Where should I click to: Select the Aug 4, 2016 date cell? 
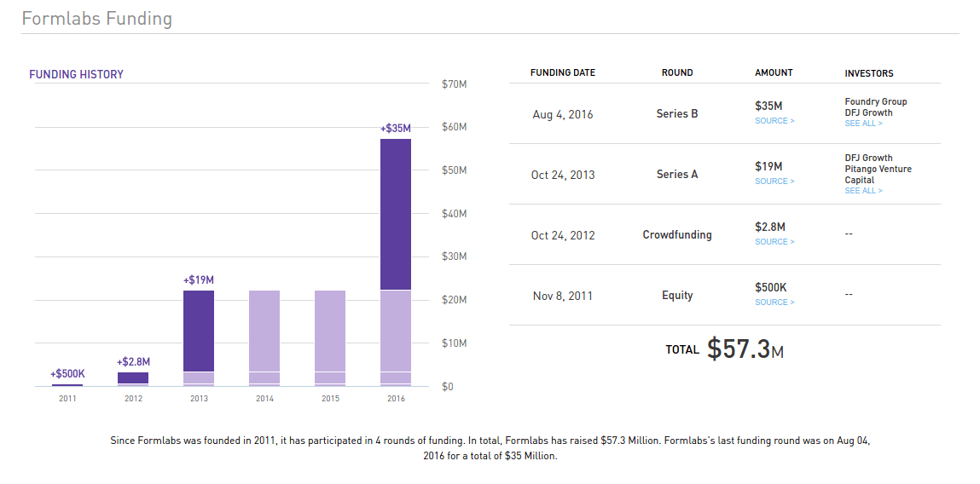[563, 115]
